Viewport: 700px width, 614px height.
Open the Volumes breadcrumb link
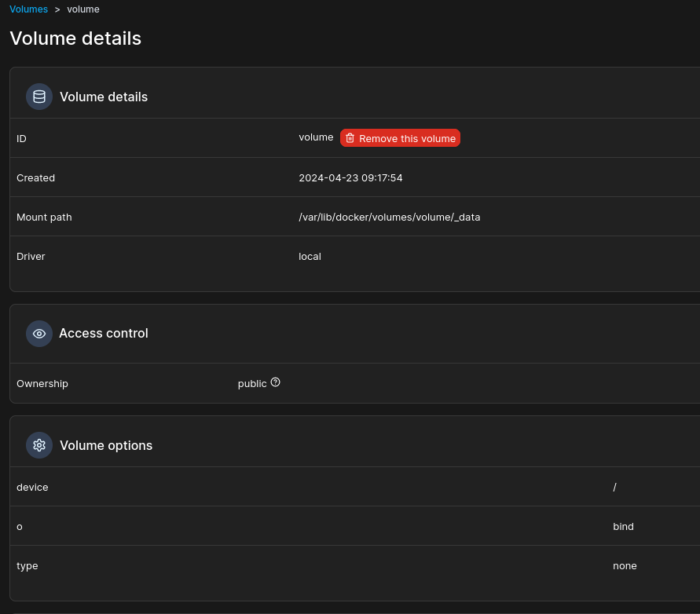[x=28, y=9]
